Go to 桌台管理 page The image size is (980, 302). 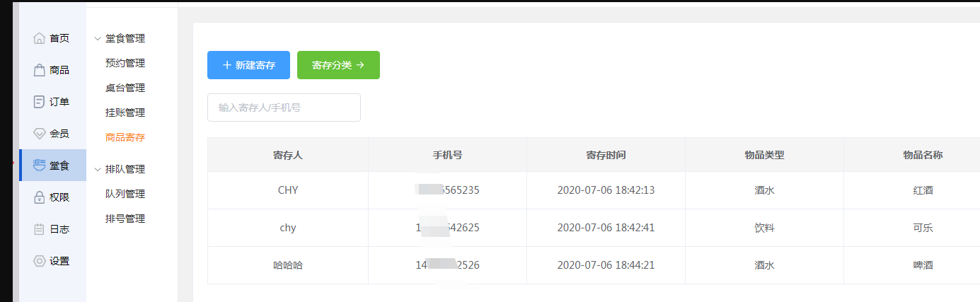tap(125, 88)
